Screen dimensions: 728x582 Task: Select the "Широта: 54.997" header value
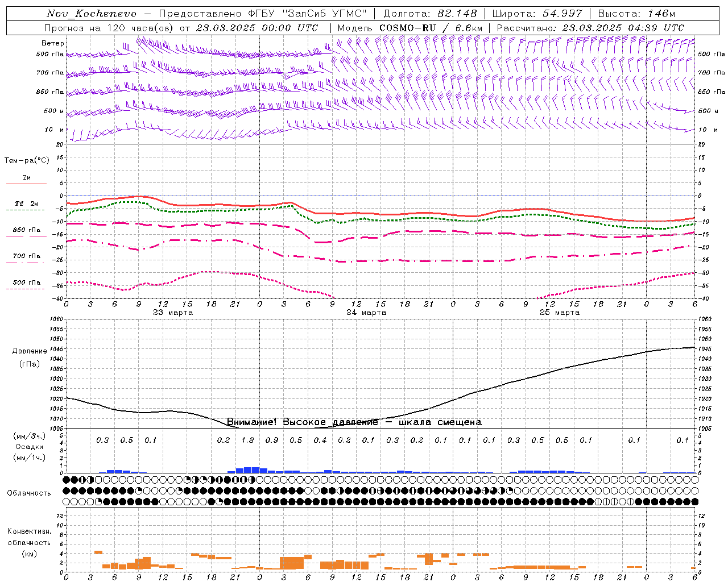pyautogui.click(x=537, y=14)
